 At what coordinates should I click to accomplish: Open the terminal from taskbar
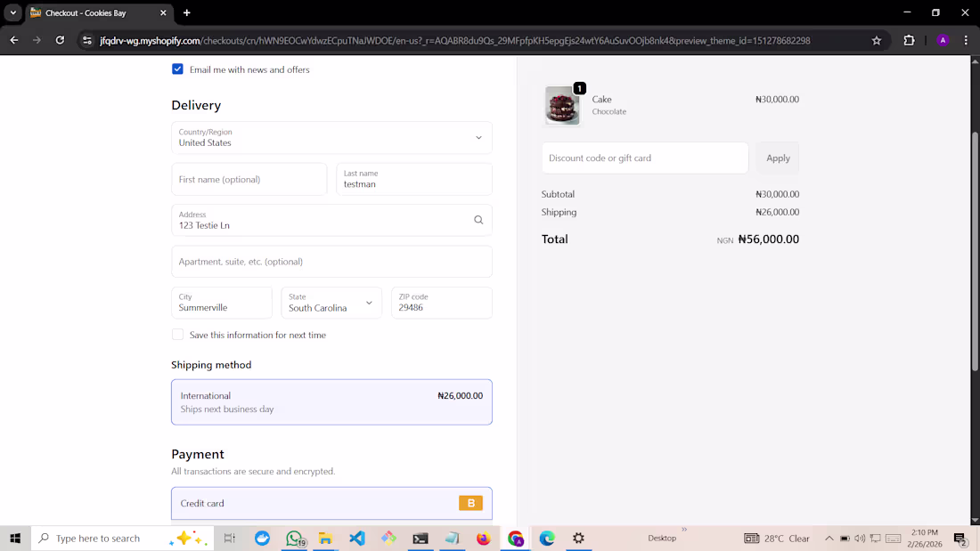(420, 538)
